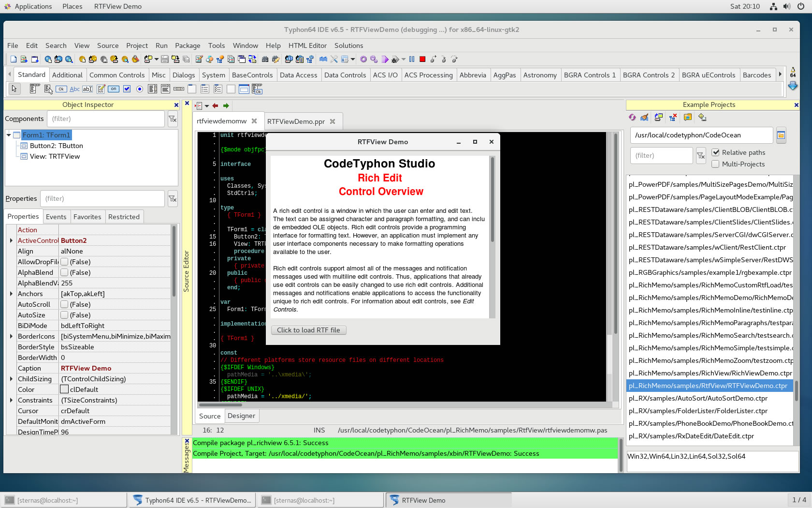This screenshot has height=508, width=812.
Task: Toggle the Relative paths checkbox
Action: (x=716, y=152)
